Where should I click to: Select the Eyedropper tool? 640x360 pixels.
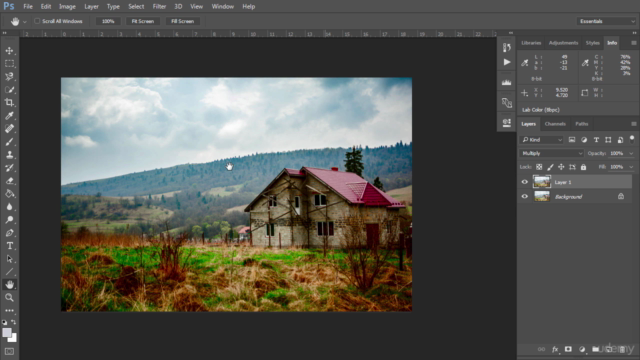click(9, 116)
